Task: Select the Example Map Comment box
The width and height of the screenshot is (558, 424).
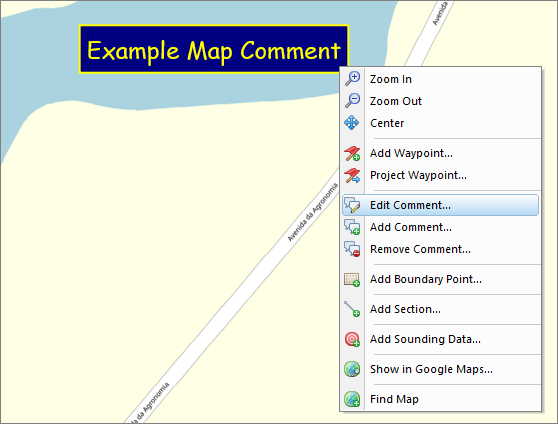Action: point(214,49)
